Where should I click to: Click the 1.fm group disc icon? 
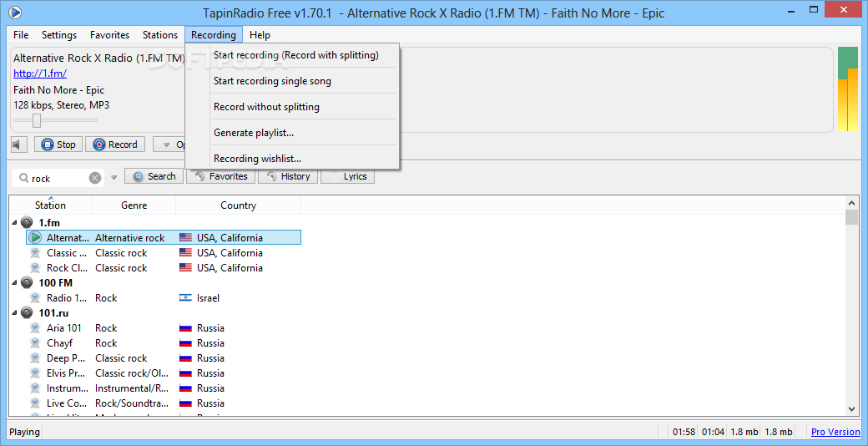[27, 223]
